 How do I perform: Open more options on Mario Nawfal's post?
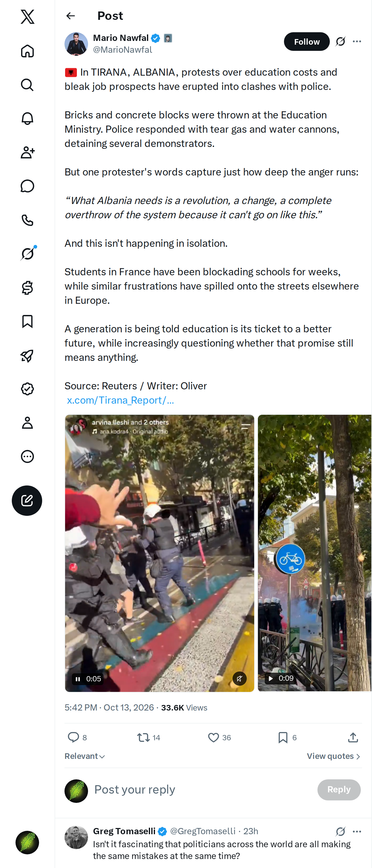(x=357, y=42)
